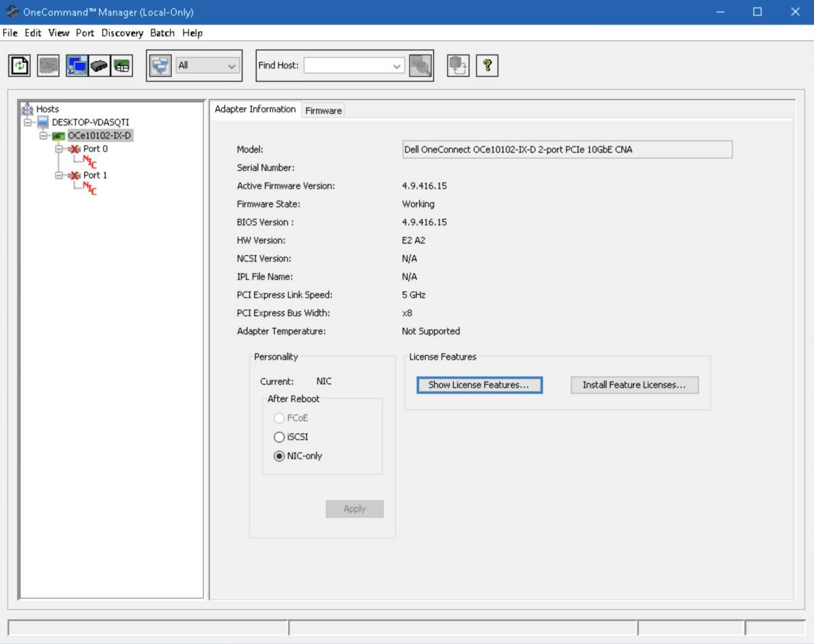Viewport: 814px width, 644px height.
Task: Click the BIOS Version label
Action: coord(265,222)
